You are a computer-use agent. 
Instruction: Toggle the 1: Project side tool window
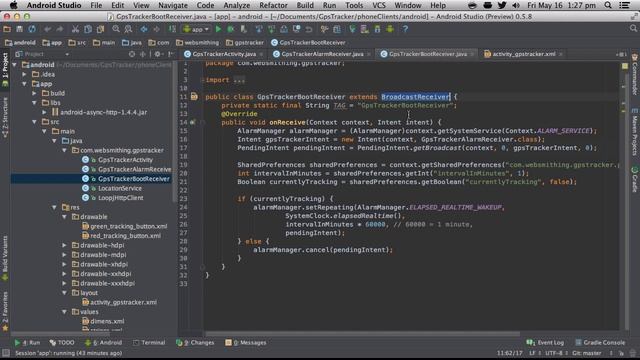pyautogui.click(x=5, y=70)
